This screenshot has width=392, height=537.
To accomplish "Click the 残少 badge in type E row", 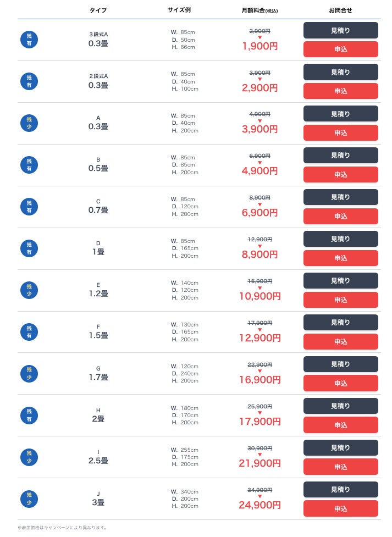I will tap(29, 290).
